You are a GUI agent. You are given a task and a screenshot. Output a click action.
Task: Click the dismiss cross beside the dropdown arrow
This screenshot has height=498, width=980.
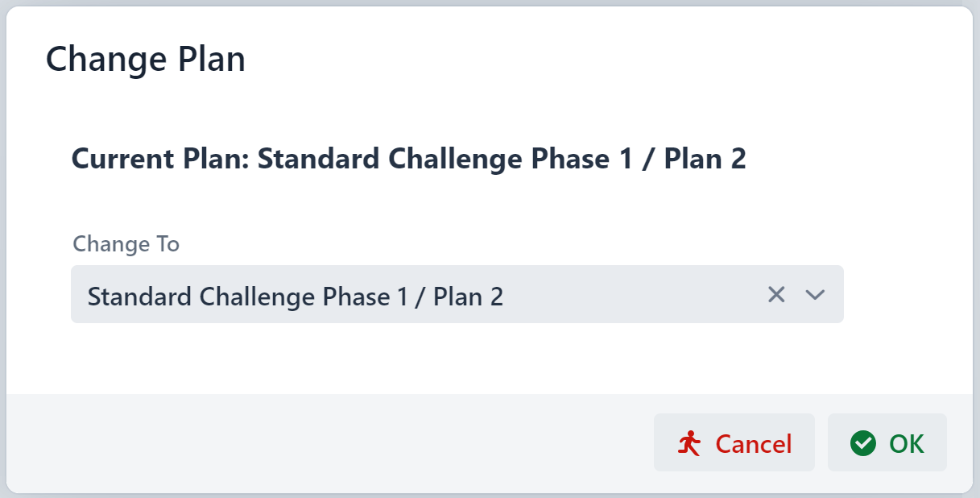point(775,295)
